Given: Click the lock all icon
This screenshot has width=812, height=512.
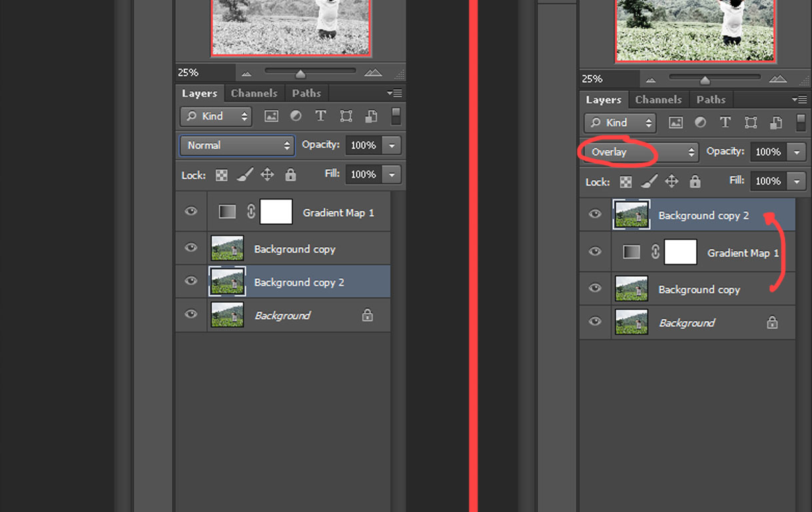Looking at the screenshot, I should pos(290,174).
